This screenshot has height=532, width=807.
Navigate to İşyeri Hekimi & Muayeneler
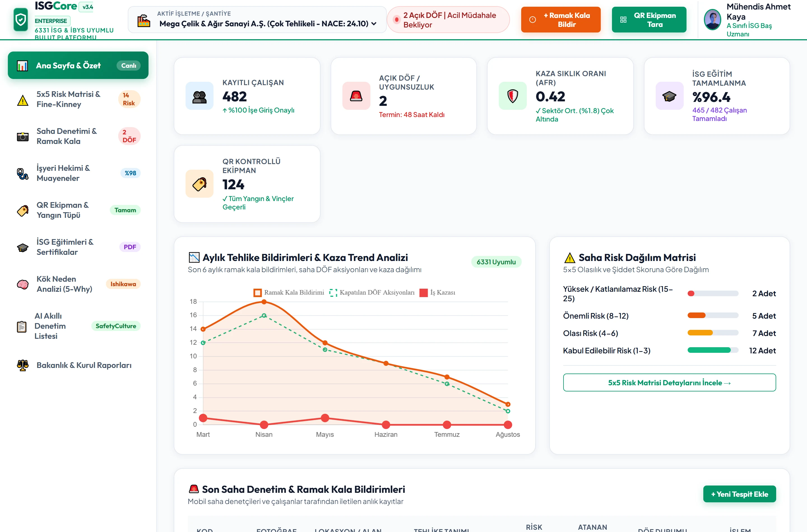78,173
